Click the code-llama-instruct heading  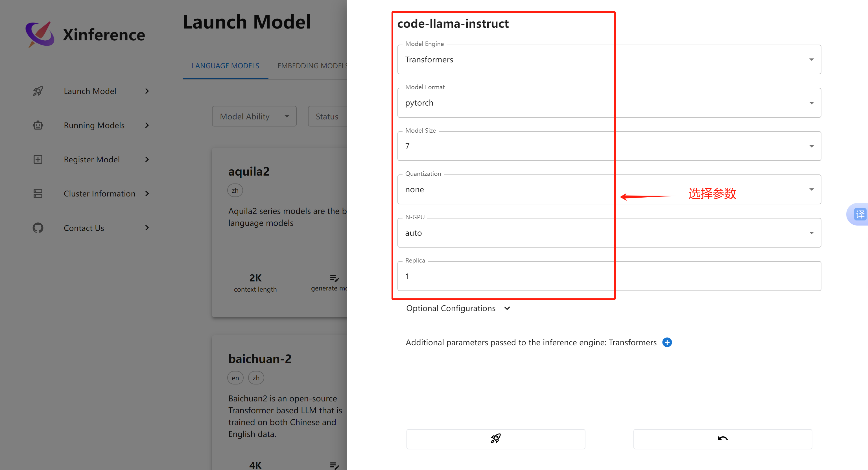453,24
